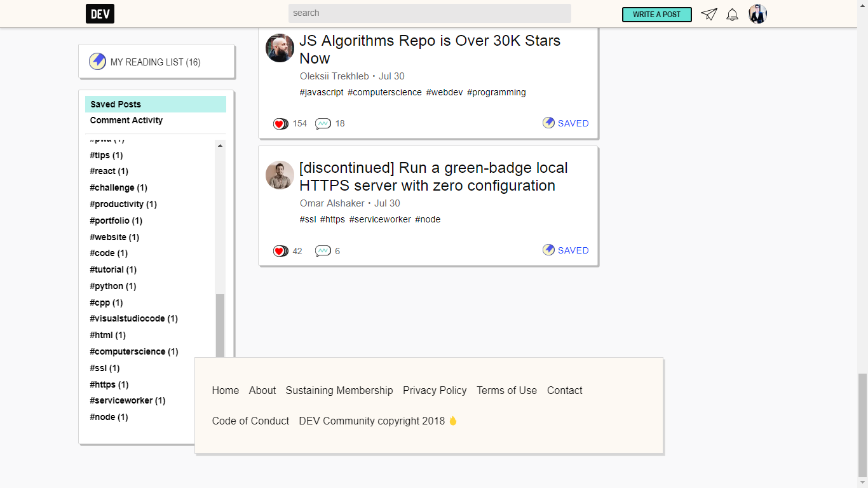Open comments icon on the HTTPS server post
This screenshot has height=488, width=868.
coord(323,251)
